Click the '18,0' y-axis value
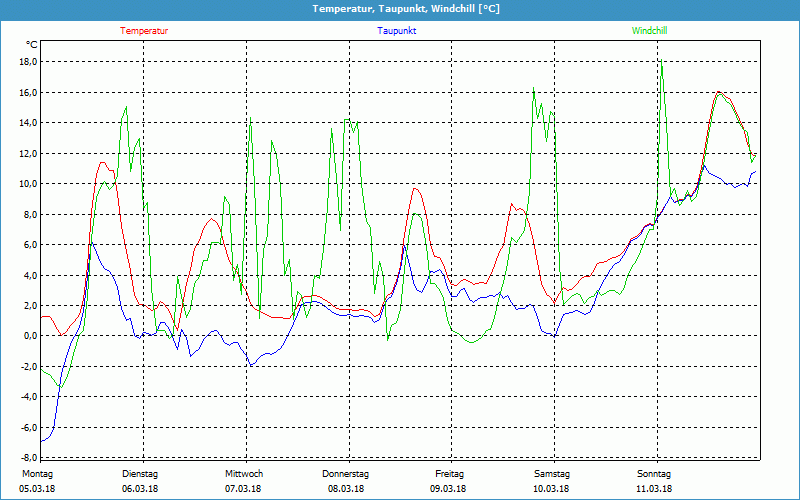The width and height of the screenshot is (800, 500). [28, 62]
